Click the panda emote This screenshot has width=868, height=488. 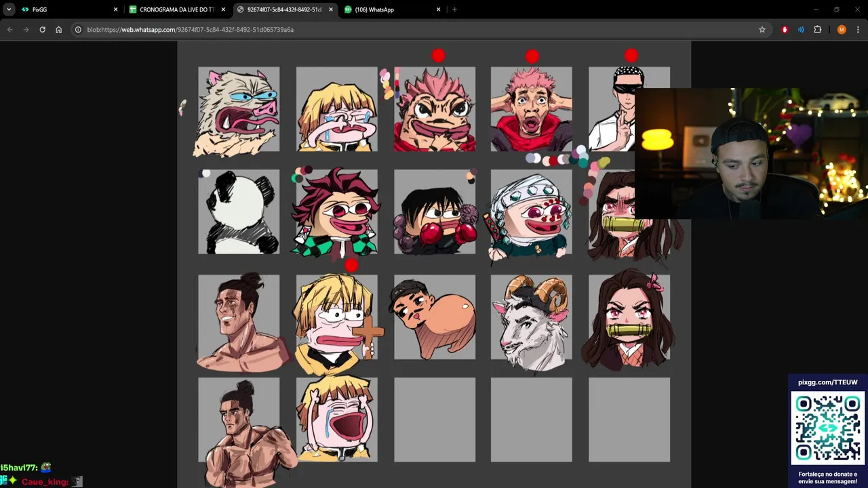click(239, 211)
